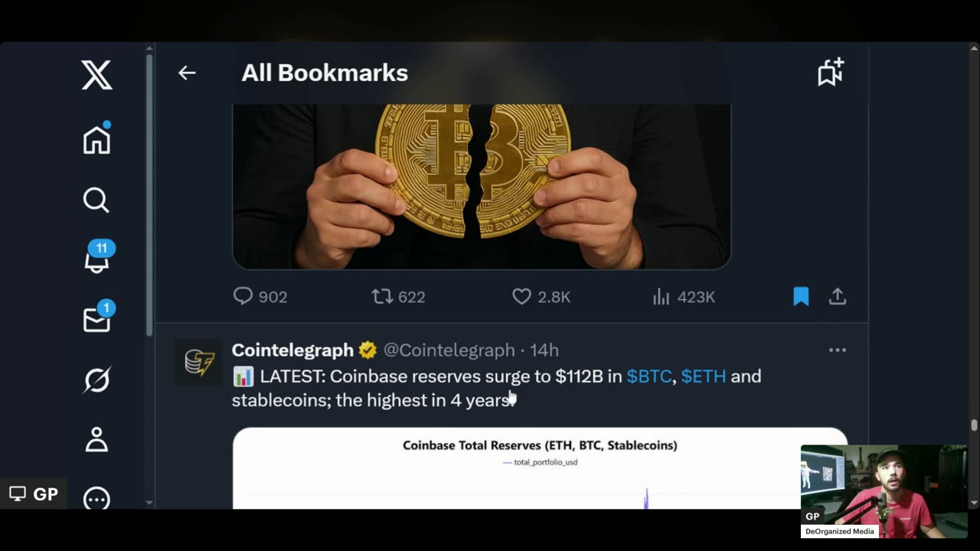Open the Profile person icon

pos(96,439)
